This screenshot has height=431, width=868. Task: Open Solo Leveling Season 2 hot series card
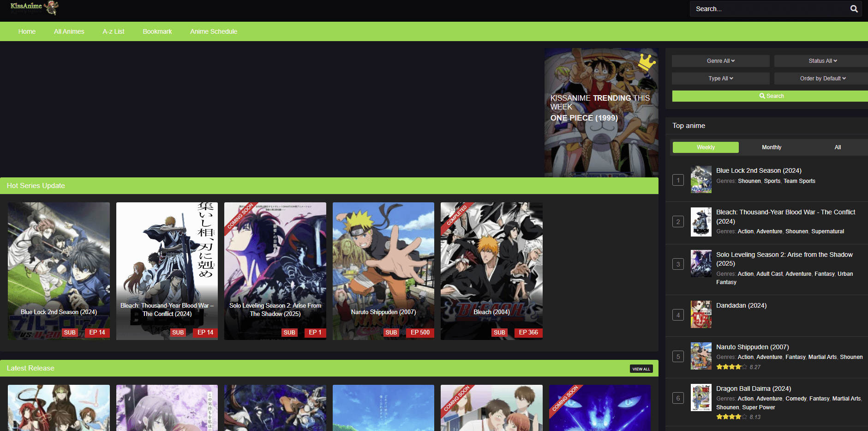coord(275,271)
